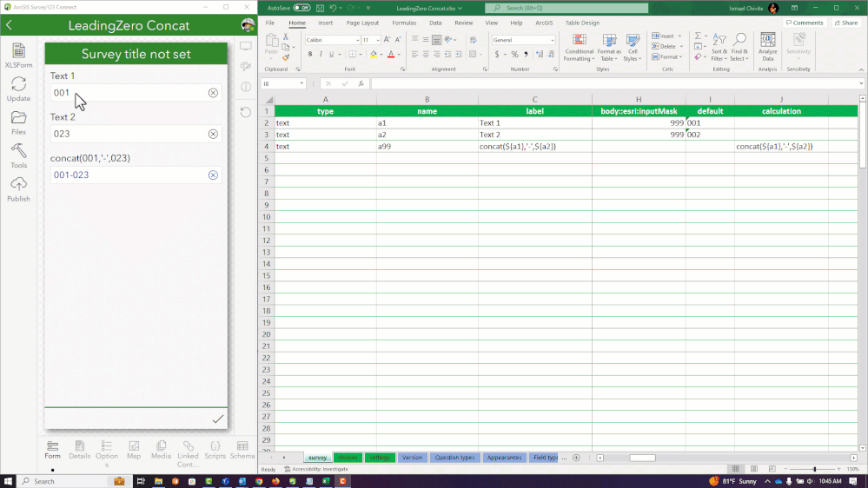Open the Table Design ribbon tab

[x=582, y=23]
